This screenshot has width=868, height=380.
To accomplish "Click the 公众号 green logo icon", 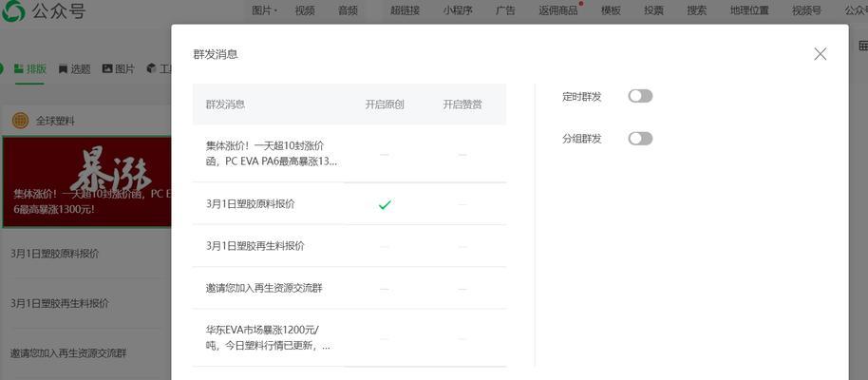I will pos(13,10).
